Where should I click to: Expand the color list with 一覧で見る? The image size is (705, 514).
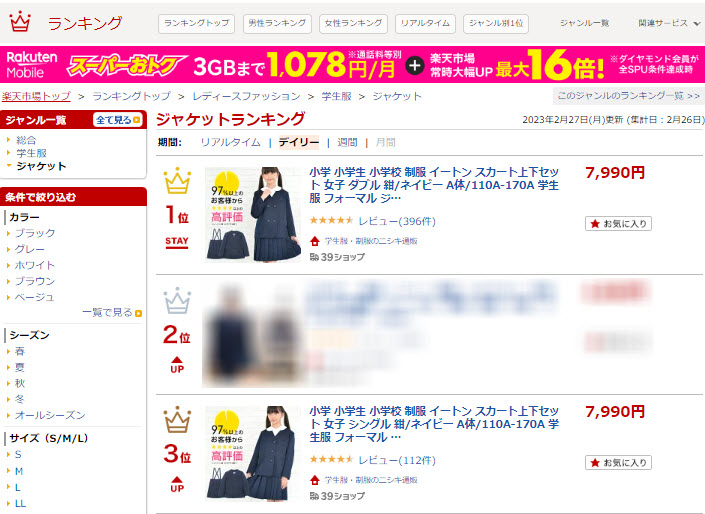click(x=112, y=313)
